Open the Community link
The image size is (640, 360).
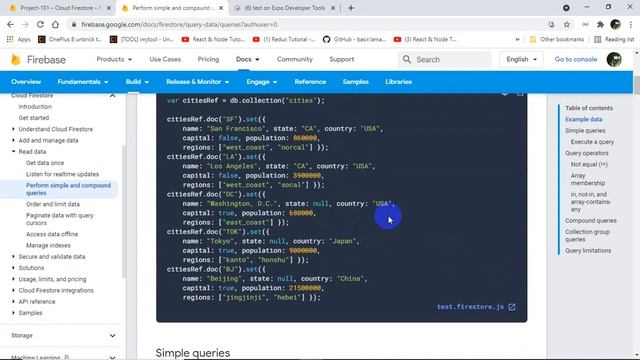(294, 59)
